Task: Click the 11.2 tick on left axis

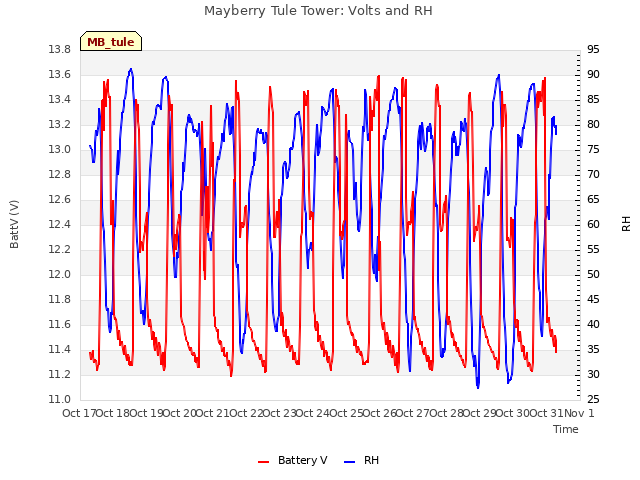Action: click(x=60, y=374)
